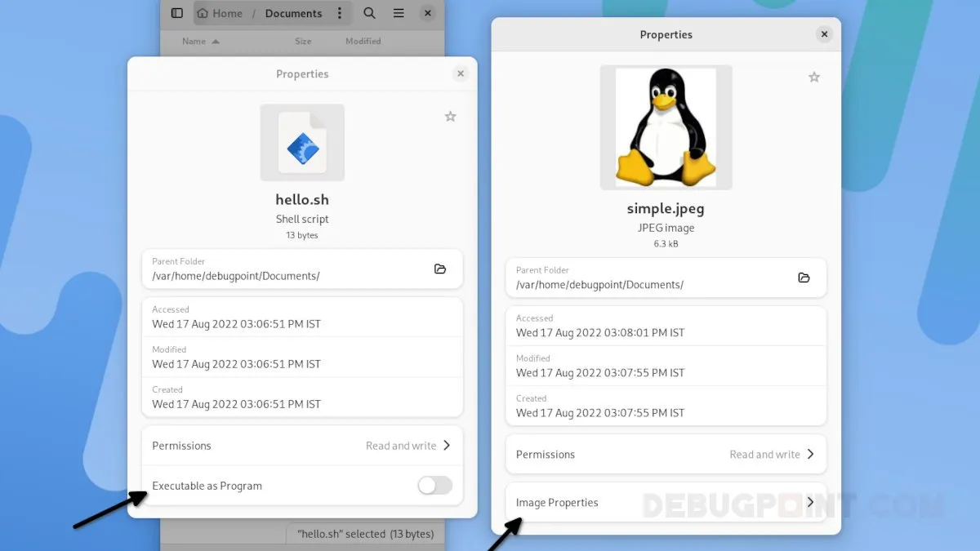Star the hello.sh file
This screenshot has width=980, height=551.
[450, 117]
